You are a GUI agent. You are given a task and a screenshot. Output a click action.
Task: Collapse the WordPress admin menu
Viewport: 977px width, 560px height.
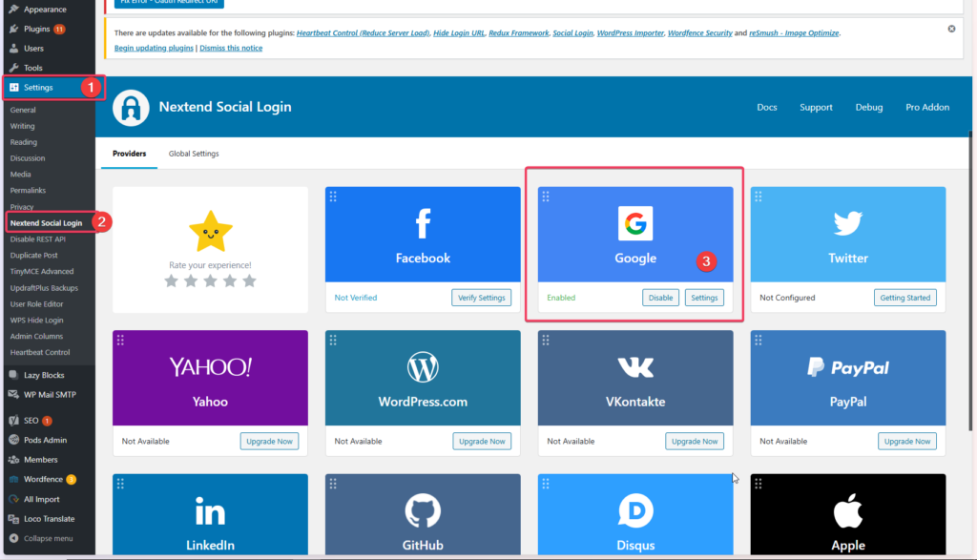[x=50, y=538]
